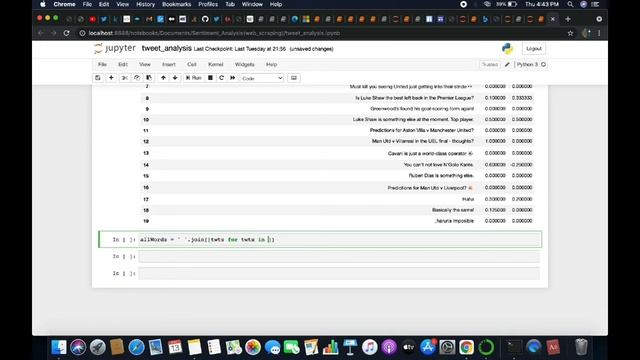The image size is (640, 360).
Task: Open the GitHub browser tab
Action: (205, 19)
